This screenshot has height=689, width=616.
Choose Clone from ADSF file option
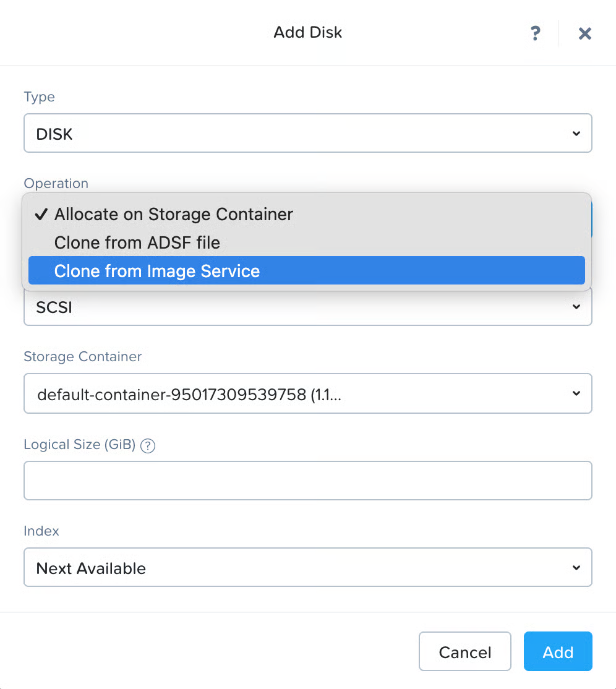tap(137, 242)
